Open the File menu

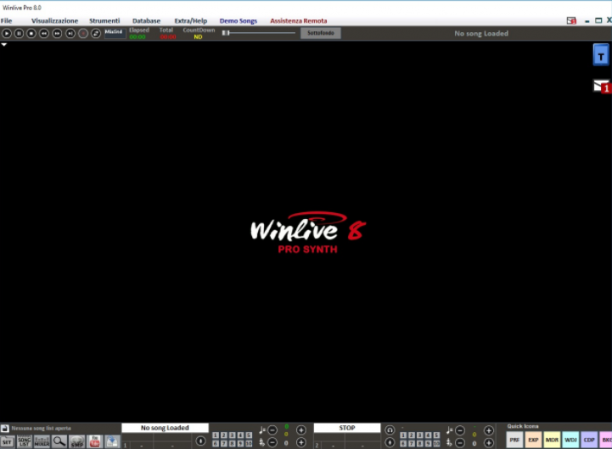click(6, 21)
